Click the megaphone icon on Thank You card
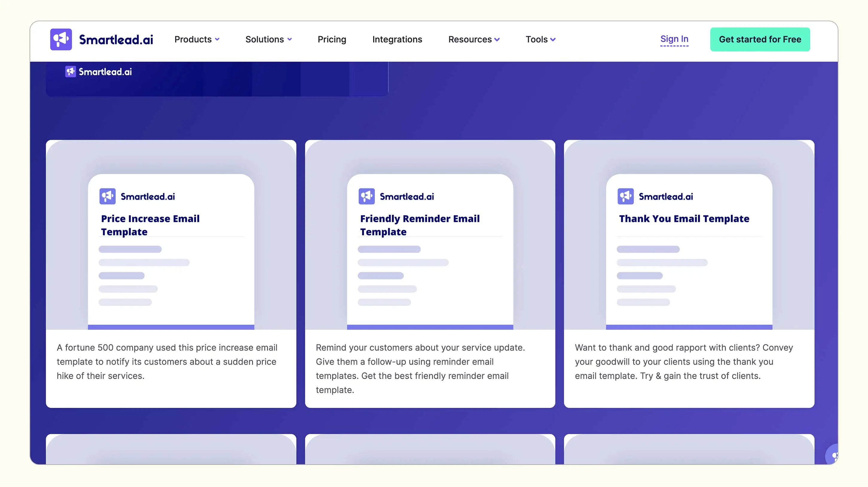 click(x=625, y=196)
